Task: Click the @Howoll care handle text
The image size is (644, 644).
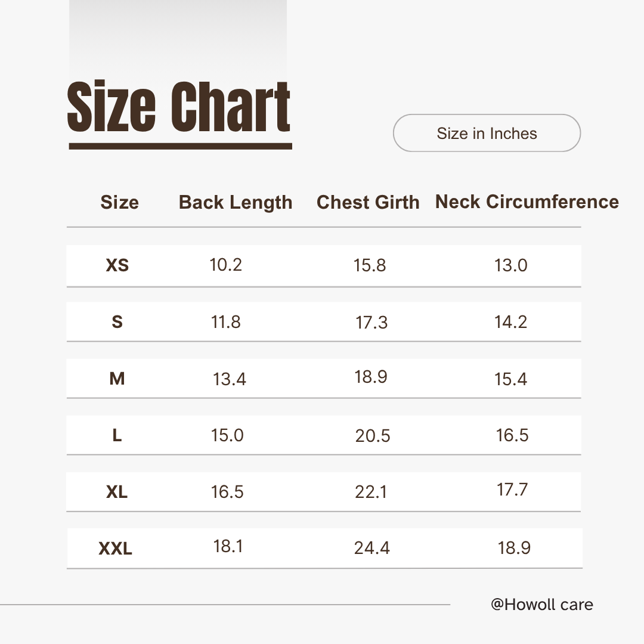Action: 541,605
